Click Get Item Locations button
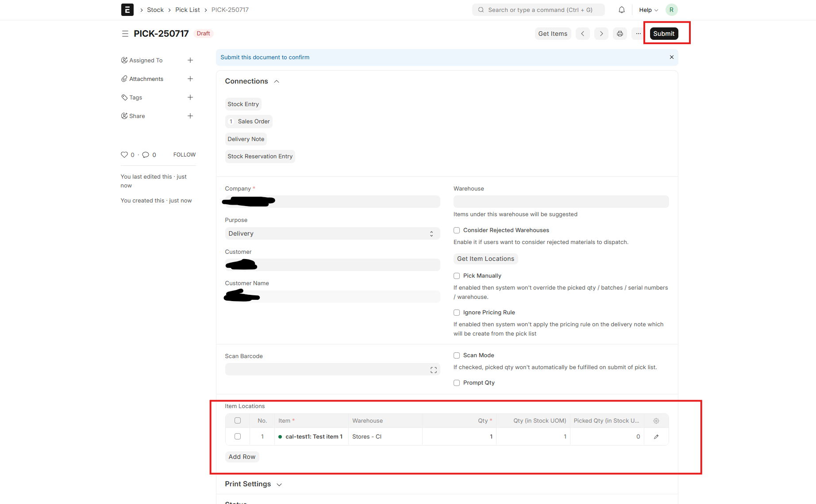Screen dimensions: 816x504 point(485,259)
